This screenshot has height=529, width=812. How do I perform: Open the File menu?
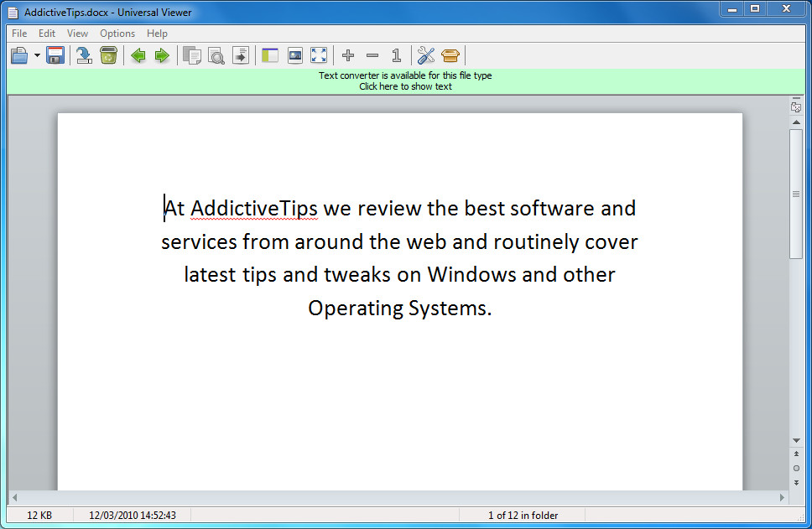19,34
